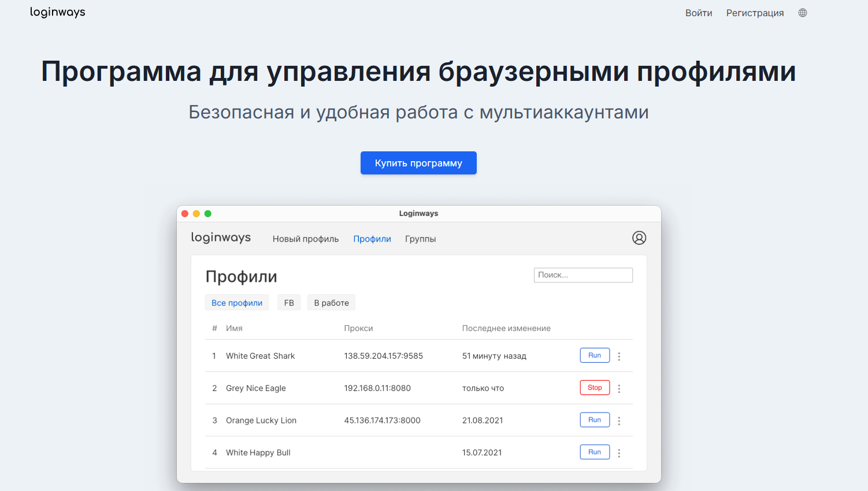Screen dimensions: 868x491
Task: Click the Прокси column header
Action: click(x=358, y=328)
